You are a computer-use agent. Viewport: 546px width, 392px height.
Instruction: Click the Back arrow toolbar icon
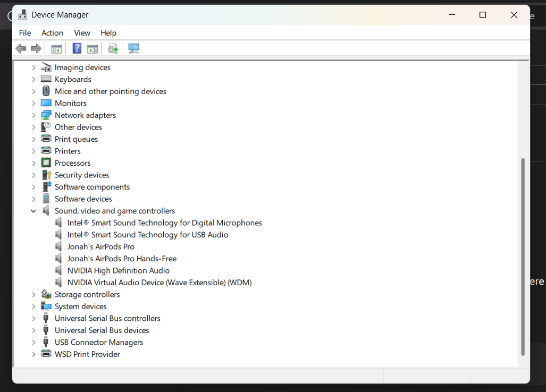pos(21,48)
